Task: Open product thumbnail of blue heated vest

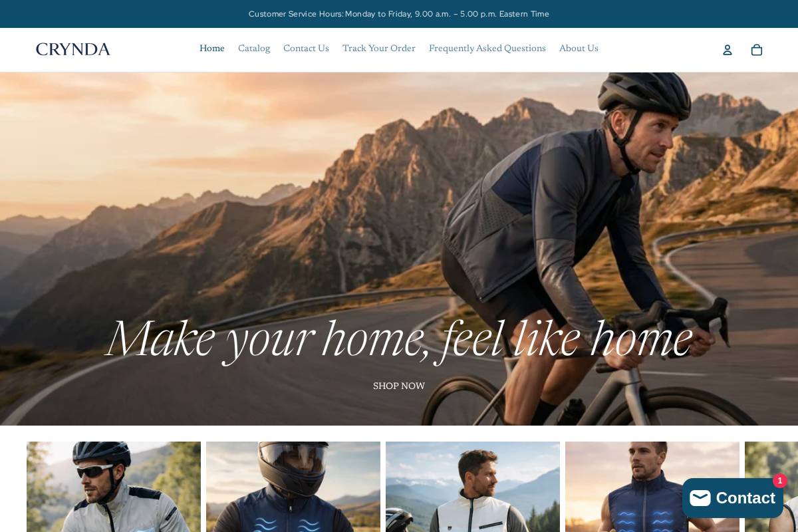Action: click(x=652, y=487)
